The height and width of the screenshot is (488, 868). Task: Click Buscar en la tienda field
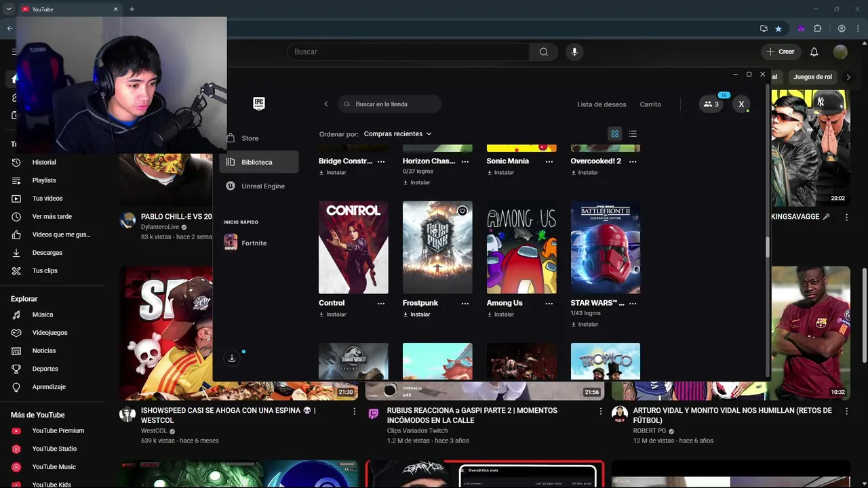[390, 104]
